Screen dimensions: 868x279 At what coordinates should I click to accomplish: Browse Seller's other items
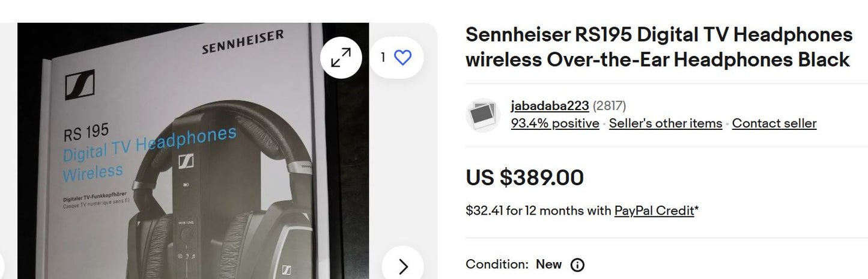(665, 123)
